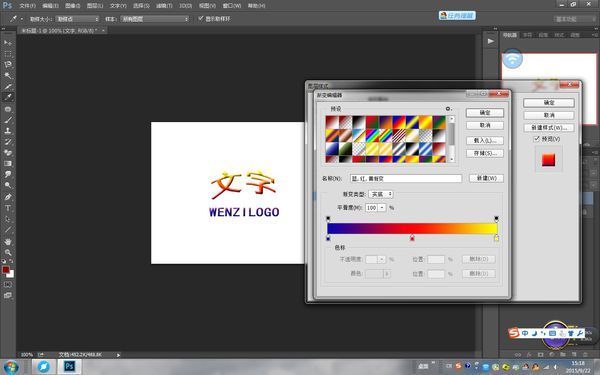Toggle the show sampling ring checkbox
The width and height of the screenshot is (600, 375).
[x=201, y=18]
